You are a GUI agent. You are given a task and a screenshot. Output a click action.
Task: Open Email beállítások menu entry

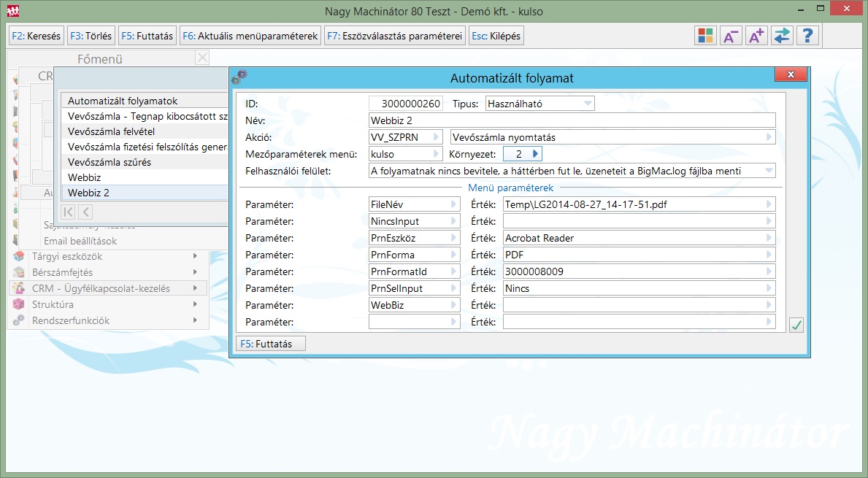pos(80,241)
